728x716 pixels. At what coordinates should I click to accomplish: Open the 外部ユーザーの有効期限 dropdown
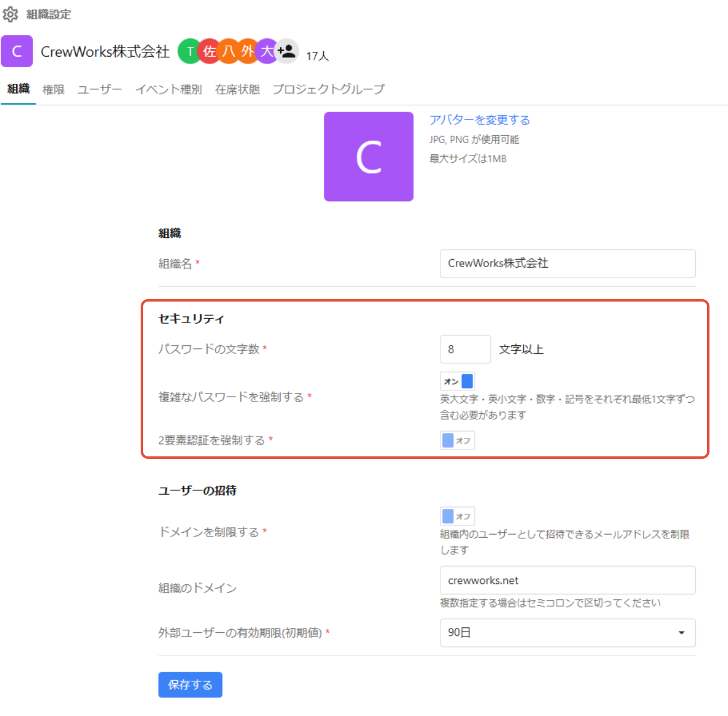point(568,633)
